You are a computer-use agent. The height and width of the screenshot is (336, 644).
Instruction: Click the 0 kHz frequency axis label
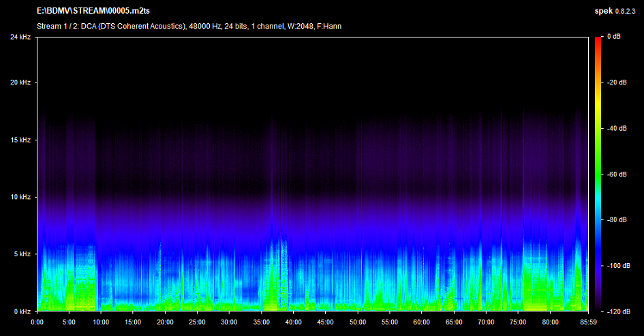tap(22, 311)
